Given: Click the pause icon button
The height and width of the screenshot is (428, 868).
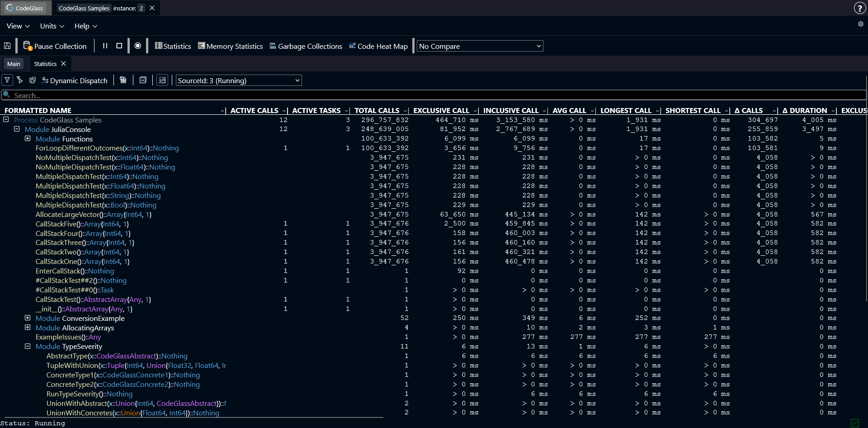Looking at the screenshot, I should click(x=105, y=46).
